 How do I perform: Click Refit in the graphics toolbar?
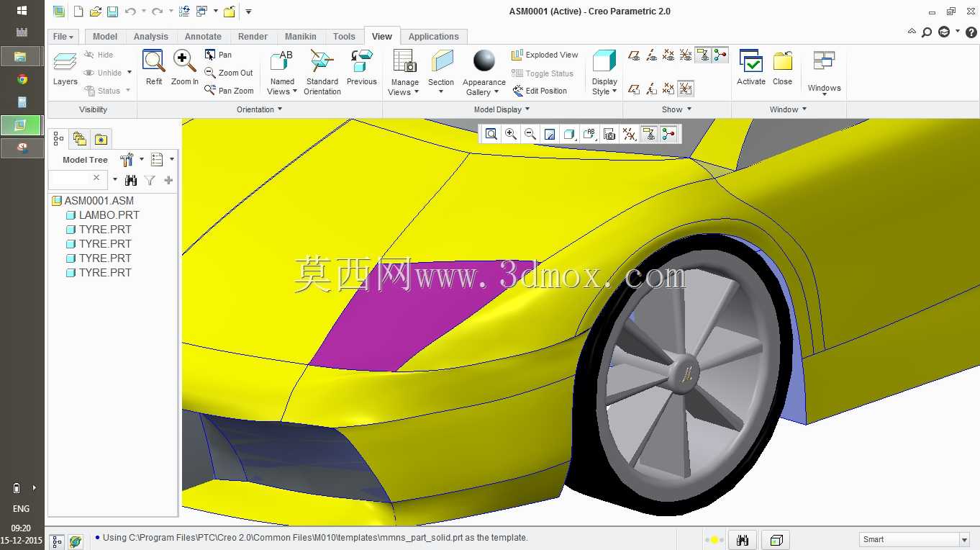click(x=491, y=134)
